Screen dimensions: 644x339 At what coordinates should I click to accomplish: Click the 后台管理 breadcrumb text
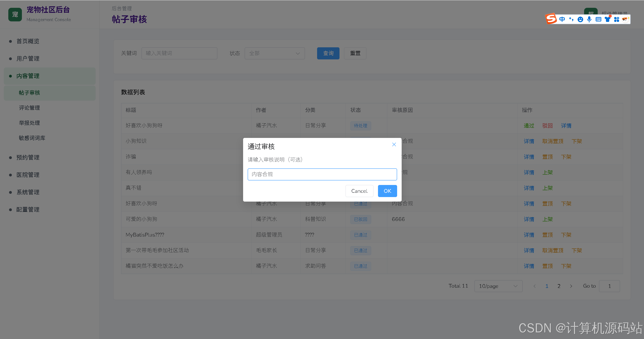point(122,9)
